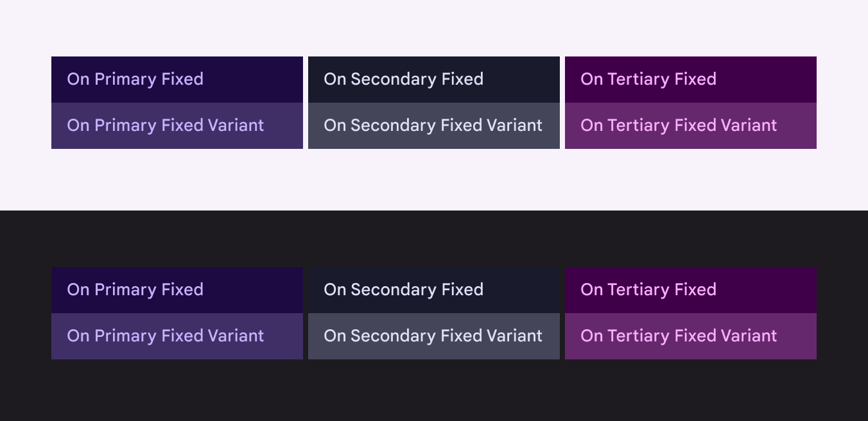The height and width of the screenshot is (421, 868).
Task: Click "On Tertiary Fixed Variant" text, light section
Action: click(679, 126)
